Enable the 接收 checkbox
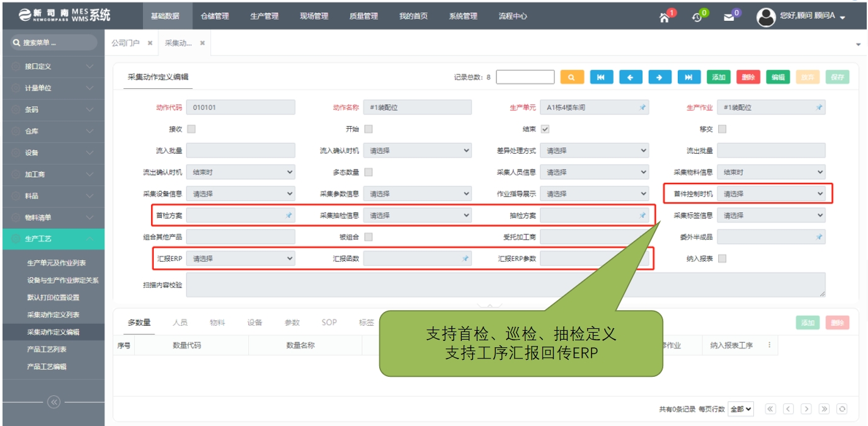The height and width of the screenshot is (426, 868). click(x=191, y=129)
